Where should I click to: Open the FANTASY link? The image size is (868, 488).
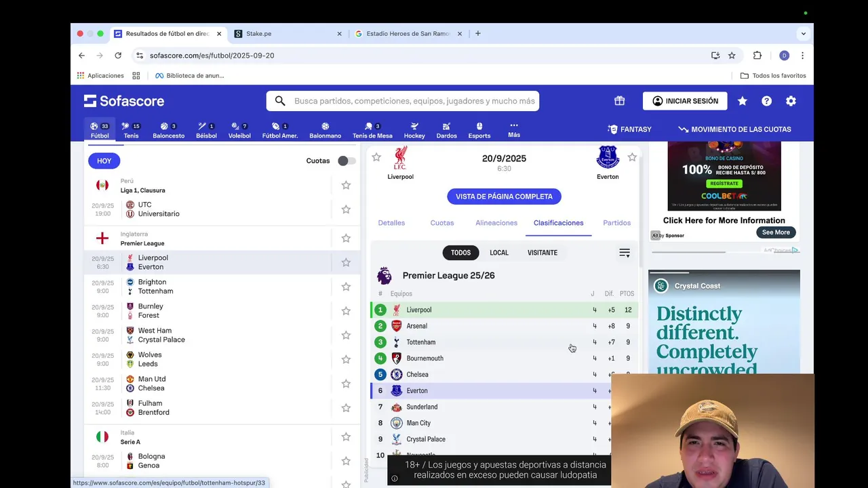point(629,129)
